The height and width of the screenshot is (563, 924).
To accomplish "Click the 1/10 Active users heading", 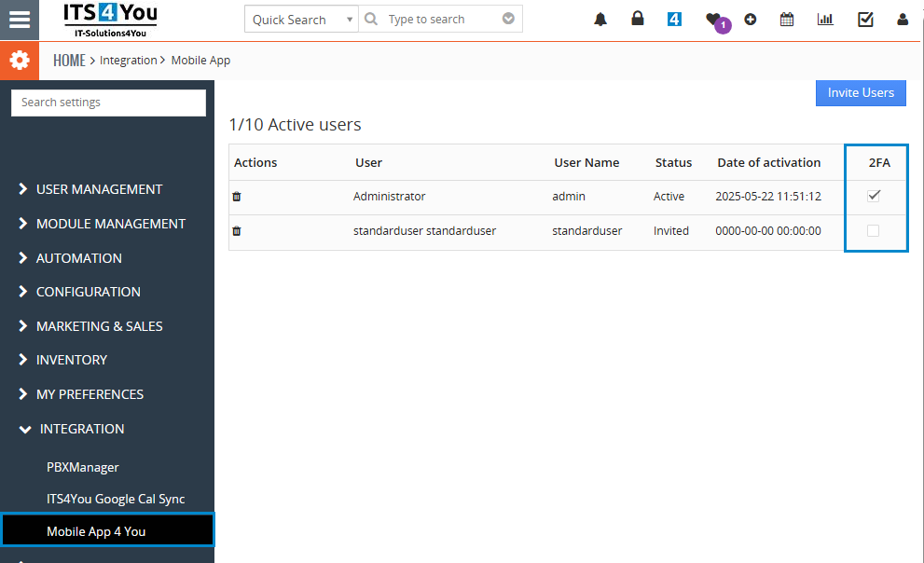I will [x=295, y=125].
